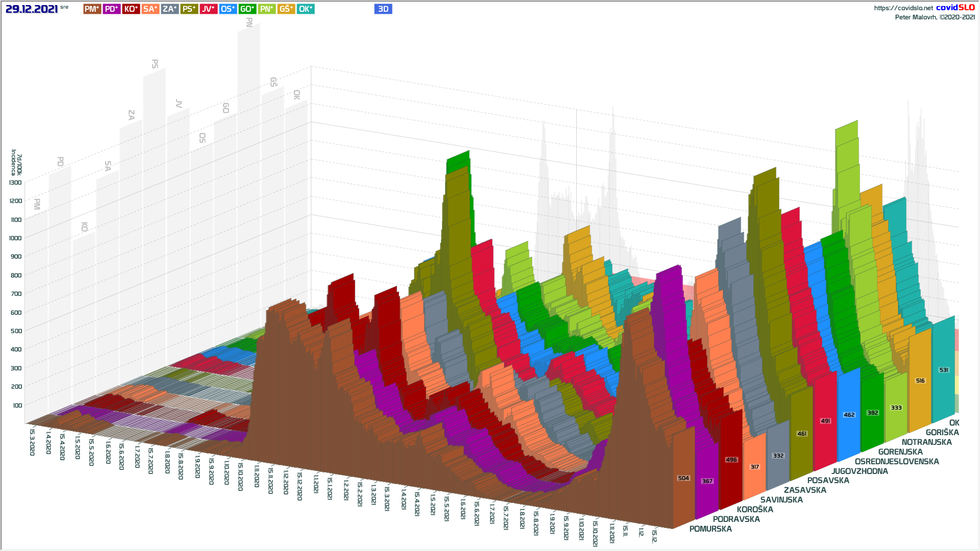Toggle the KO* Koroška region button

(x=131, y=9)
